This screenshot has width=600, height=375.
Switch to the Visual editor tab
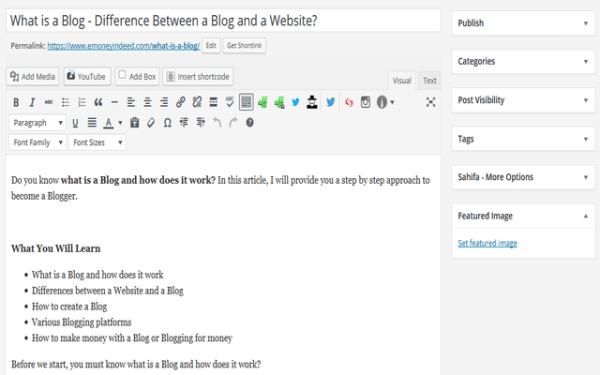[x=402, y=80]
